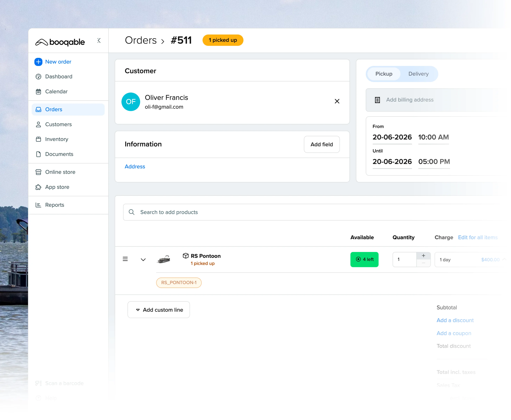
Task: Click the search magnifier icon
Action: [x=131, y=212]
